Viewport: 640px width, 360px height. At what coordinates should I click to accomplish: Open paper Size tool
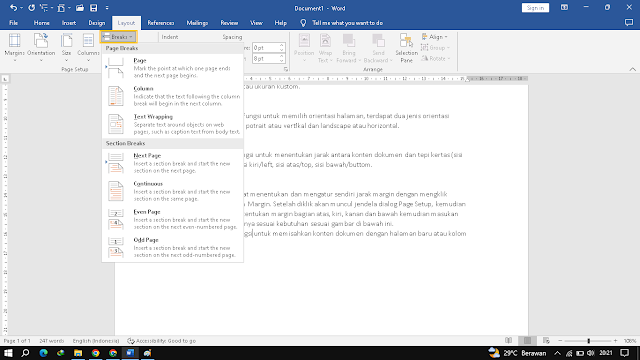click(x=66, y=47)
